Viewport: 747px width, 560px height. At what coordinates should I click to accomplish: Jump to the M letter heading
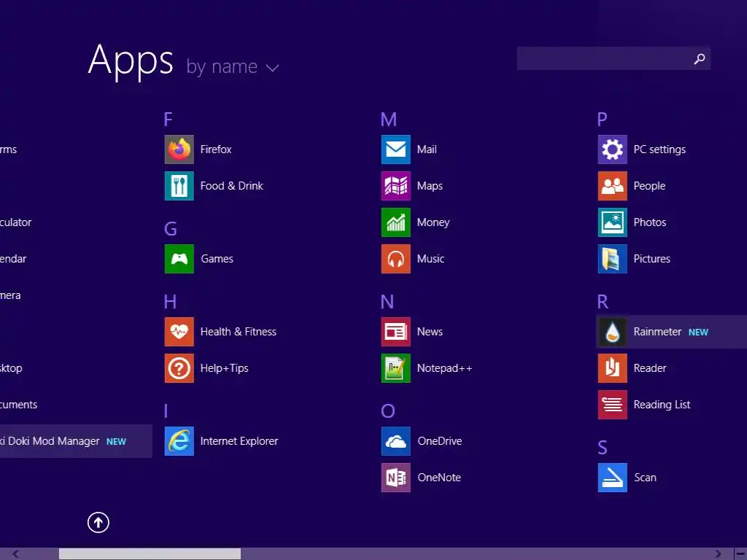(x=389, y=119)
